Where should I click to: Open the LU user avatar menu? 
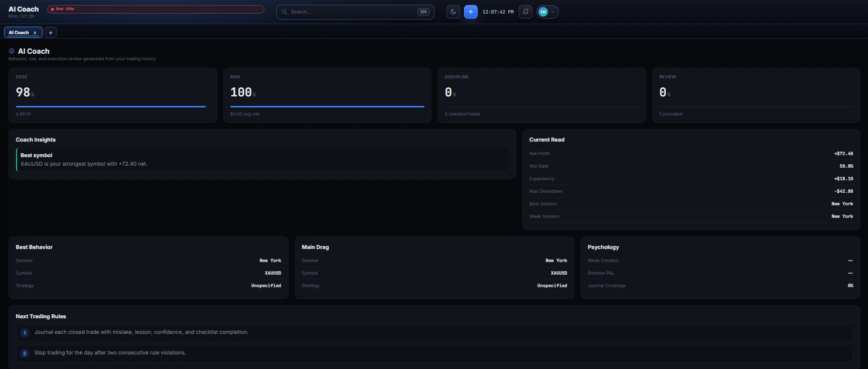[x=547, y=12]
